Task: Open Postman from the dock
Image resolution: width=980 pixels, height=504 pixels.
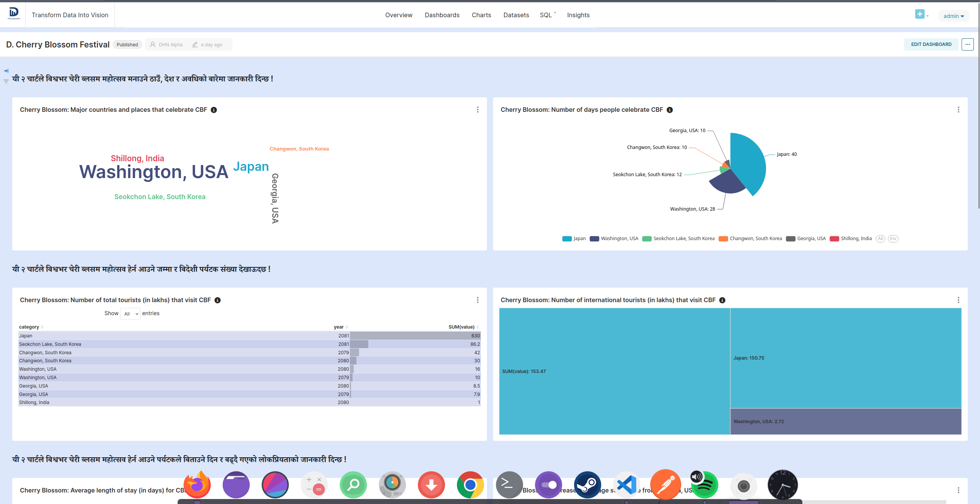Action: pos(666,484)
